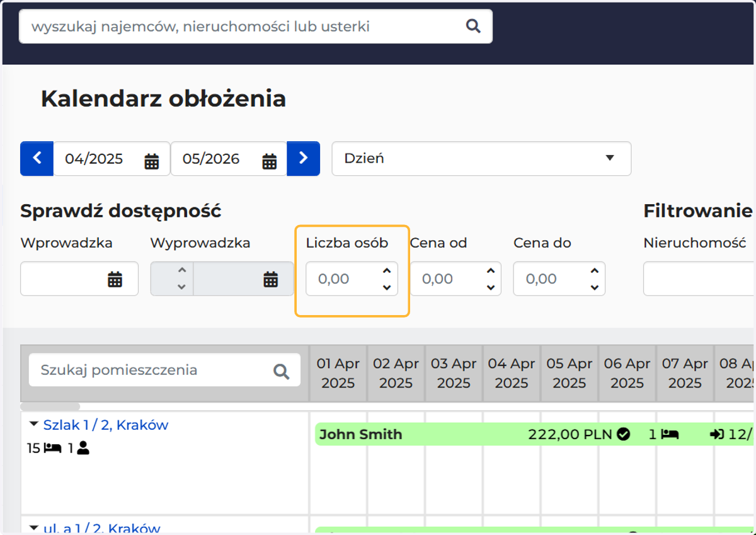The image size is (756, 535).
Task: Increase Cena do value
Action: coord(594,271)
